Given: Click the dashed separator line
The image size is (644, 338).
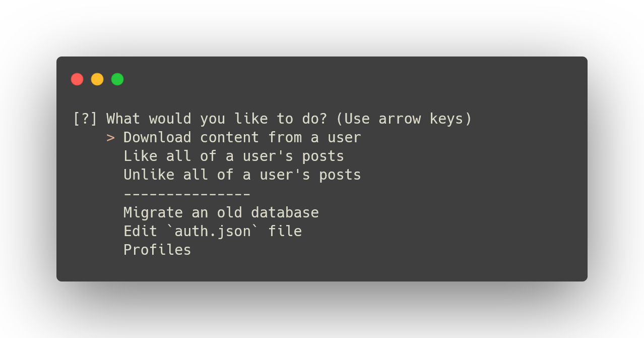Looking at the screenshot, I should pos(187,194).
